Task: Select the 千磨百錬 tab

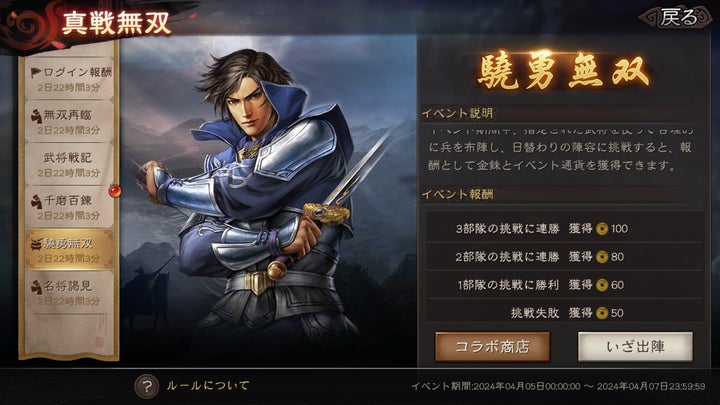Action: tap(69, 207)
